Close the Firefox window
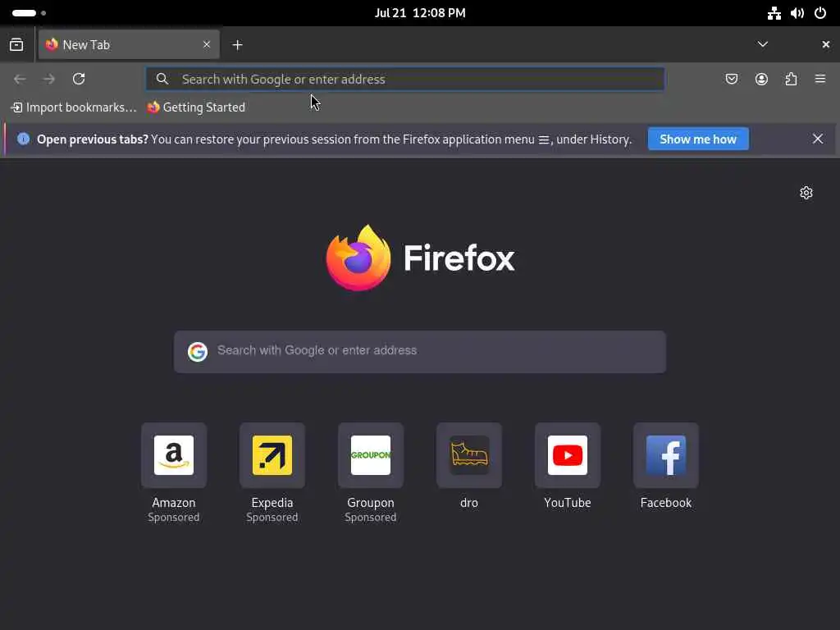The image size is (840, 630). pos(825,44)
